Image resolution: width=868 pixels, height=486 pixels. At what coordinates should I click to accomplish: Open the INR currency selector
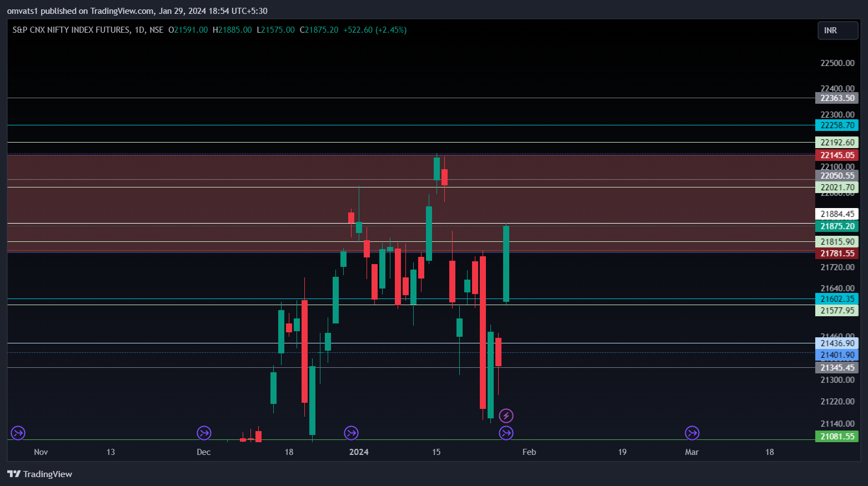(x=837, y=31)
